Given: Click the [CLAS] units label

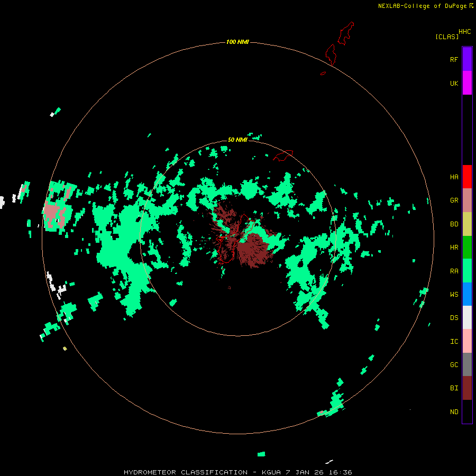Looking at the screenshot, I should coord(447,36).
